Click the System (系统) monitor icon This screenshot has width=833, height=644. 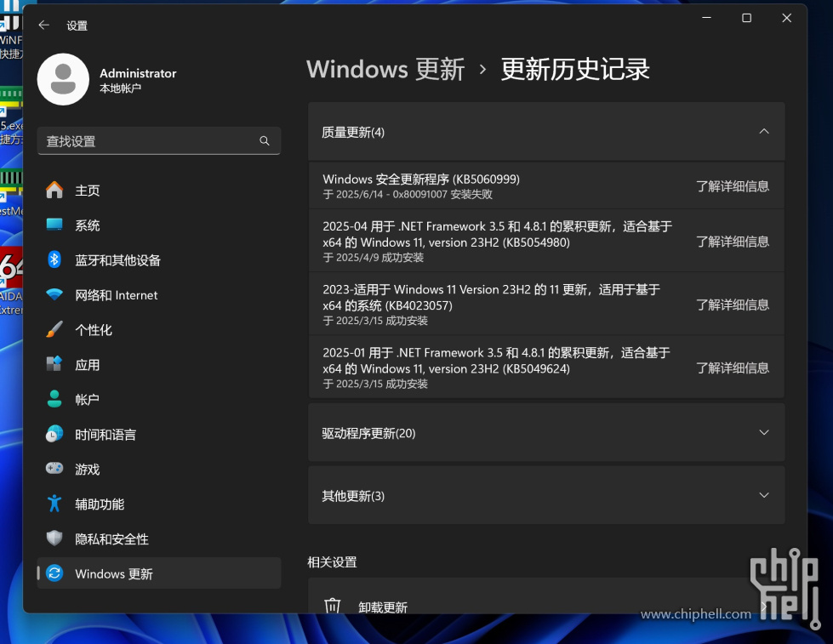tap(54, 225)
